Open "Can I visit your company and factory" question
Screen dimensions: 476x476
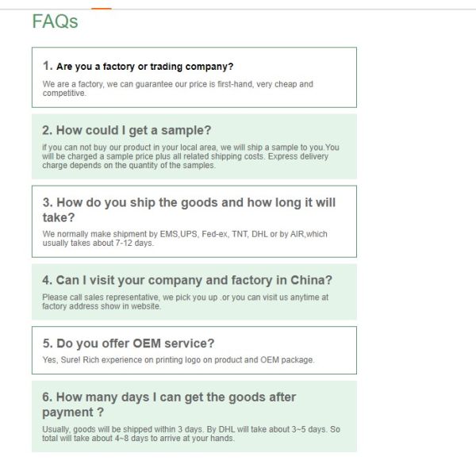pyautogui.click(x=194, y=280)
